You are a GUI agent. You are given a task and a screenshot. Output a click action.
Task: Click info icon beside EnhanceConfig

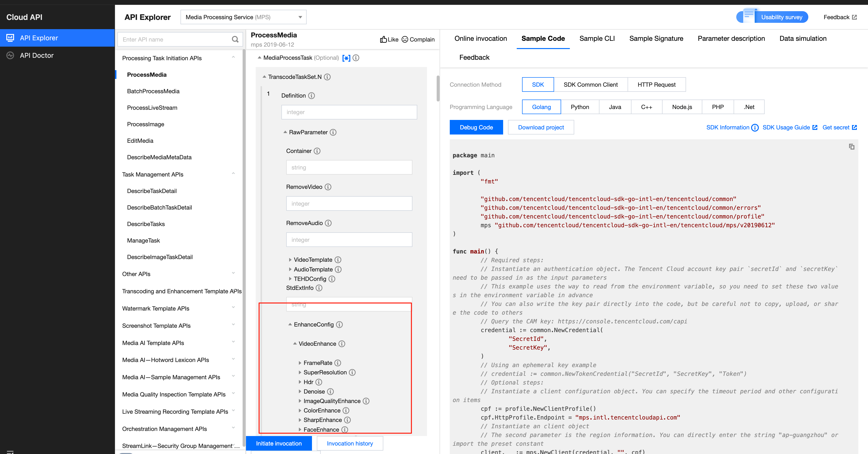click(339, 325)
